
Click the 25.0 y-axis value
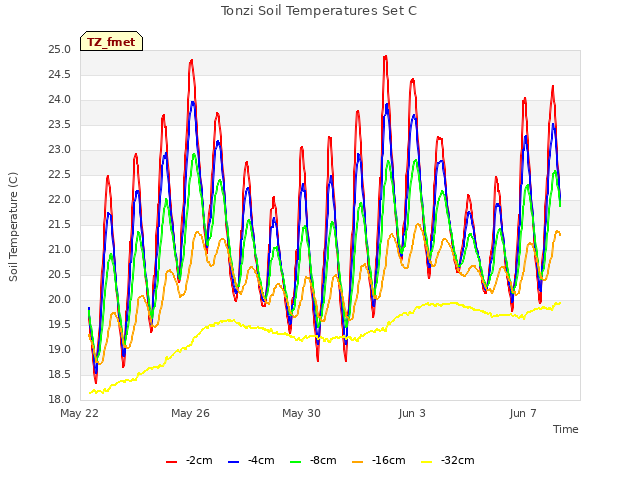pos(60,50)
